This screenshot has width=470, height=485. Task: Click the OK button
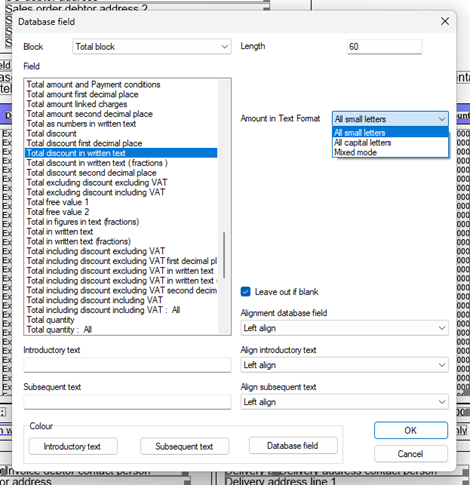411,430
